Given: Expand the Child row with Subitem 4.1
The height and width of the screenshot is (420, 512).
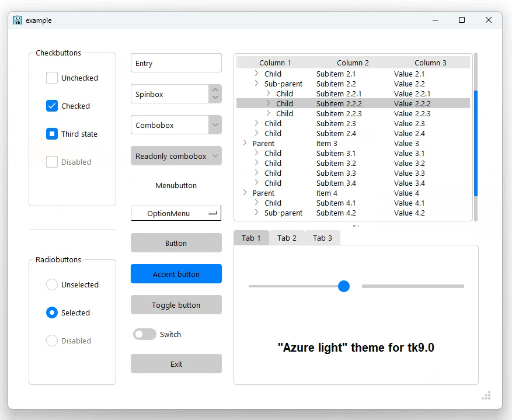Looking at the screenshot, I should 257,202.
